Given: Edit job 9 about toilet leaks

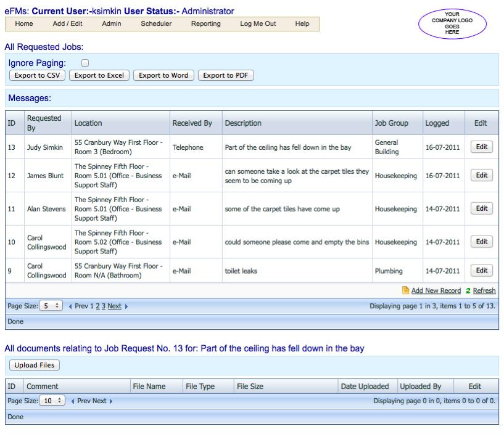Looking at the screenshot, I should click(x=482, y=271).
